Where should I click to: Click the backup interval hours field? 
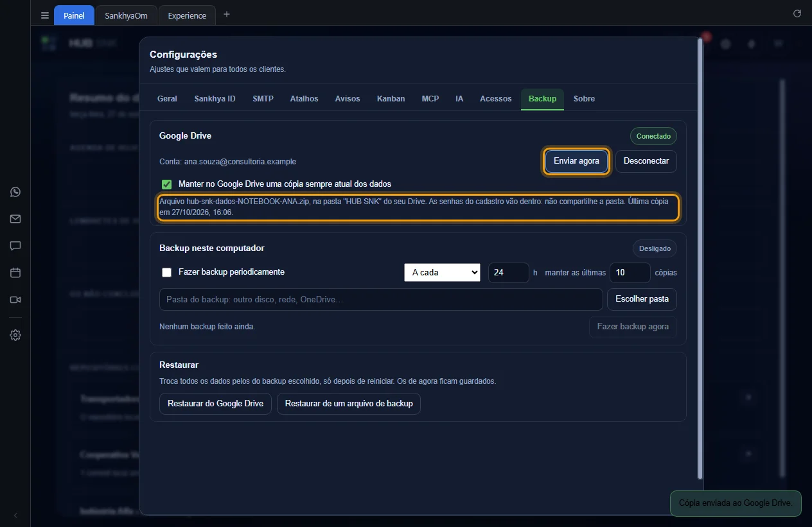tap(509, 272)
